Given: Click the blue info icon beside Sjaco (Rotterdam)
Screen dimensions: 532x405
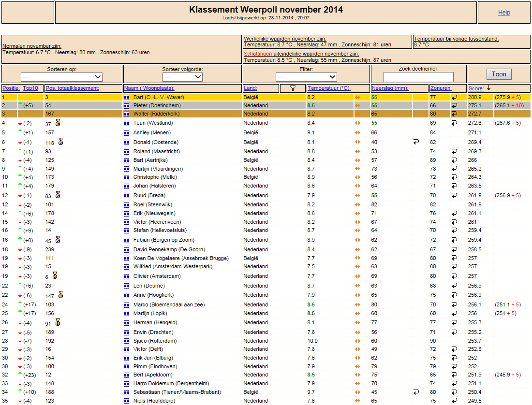Looking at the screenshot, I should tap(127, 341).
